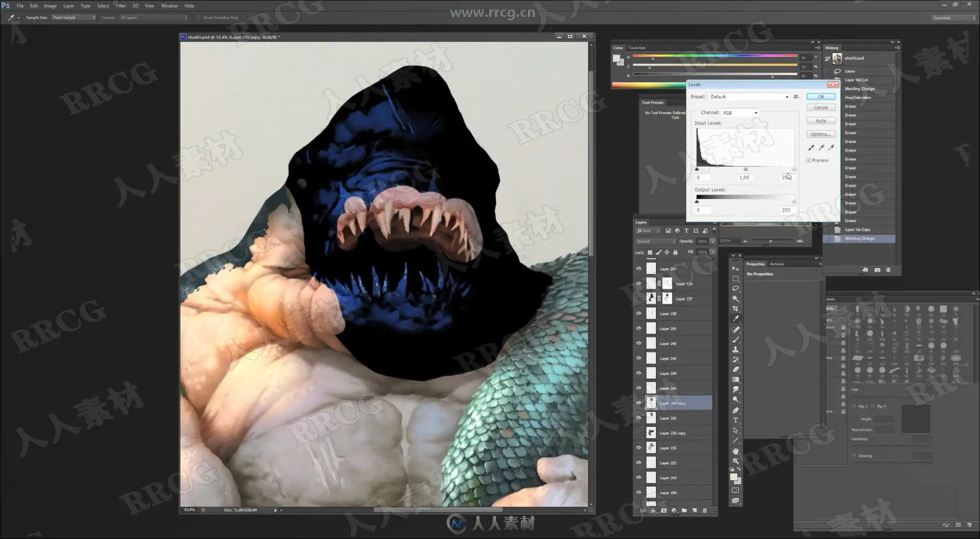Choose the Horizontal Type tool
Screen dimensions: 980x539
[x=735, y=420]
